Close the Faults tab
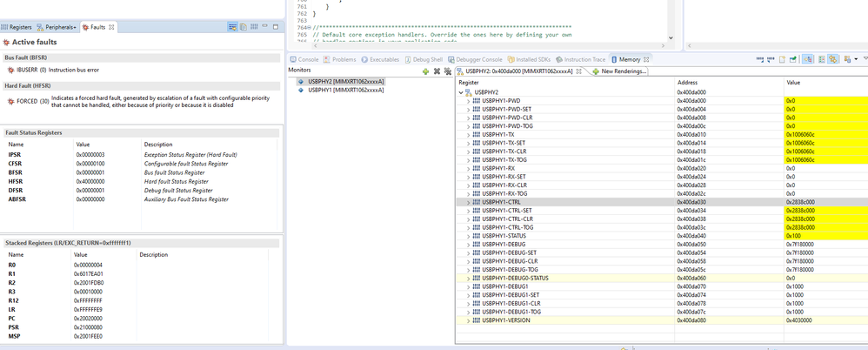868x350 pixels. coord(110,27)
